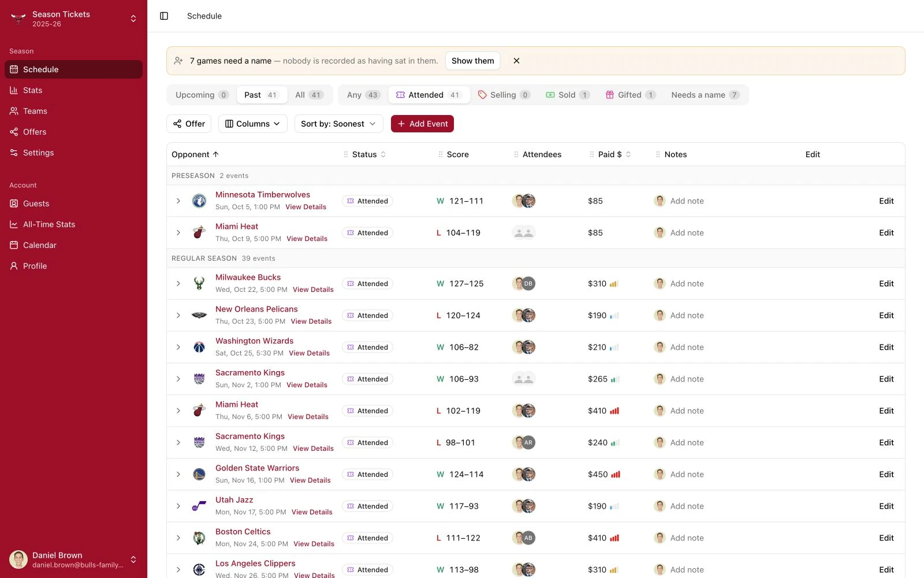
Task: Filter by Selling status
Action: pyautogui.click(x=504, y=95)
